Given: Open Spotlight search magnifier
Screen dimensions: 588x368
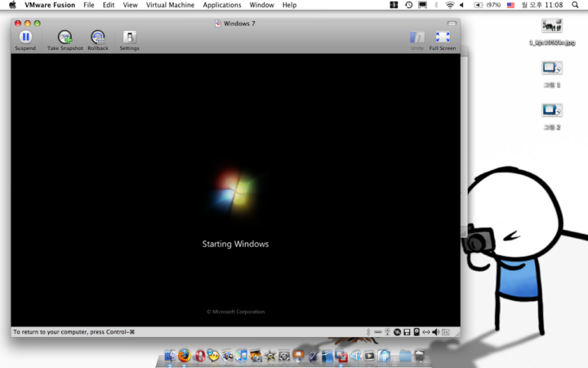Looking at the screenshot, I should (575, 5).
